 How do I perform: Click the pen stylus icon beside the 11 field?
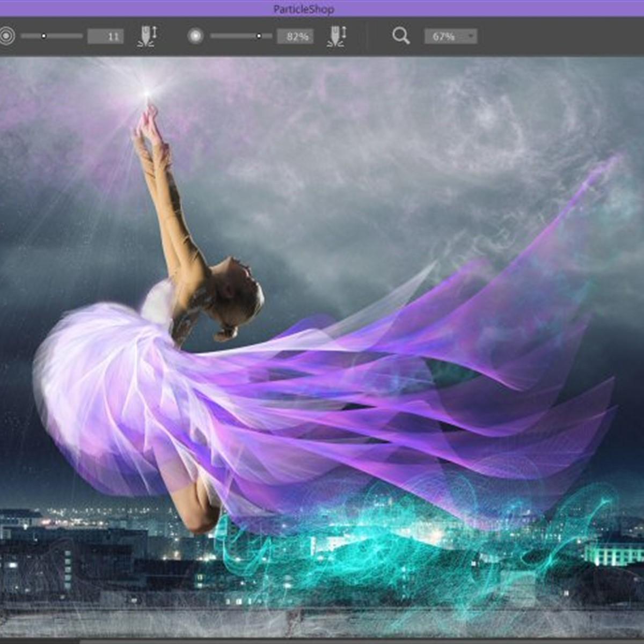click(x=148, y=35)
